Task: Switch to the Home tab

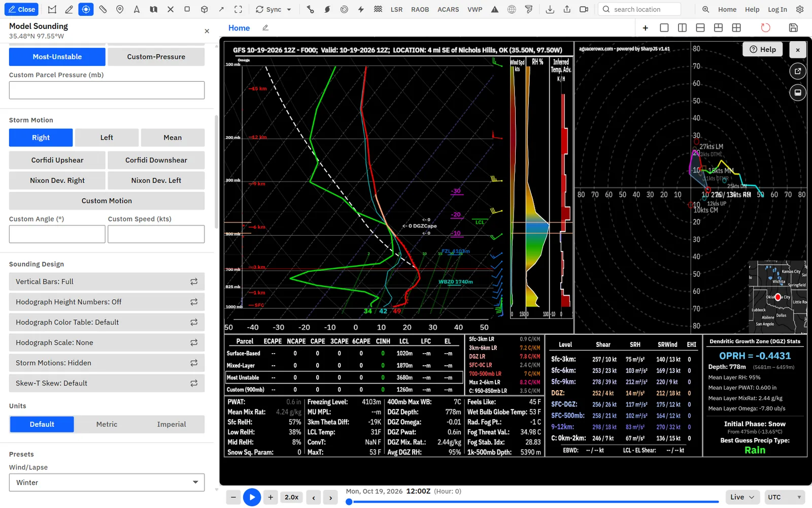Action: (x=239, y=28)
